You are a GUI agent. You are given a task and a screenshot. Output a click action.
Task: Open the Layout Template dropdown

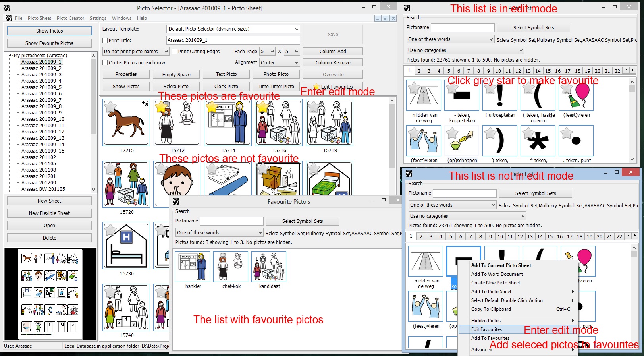tap(296, 29)
